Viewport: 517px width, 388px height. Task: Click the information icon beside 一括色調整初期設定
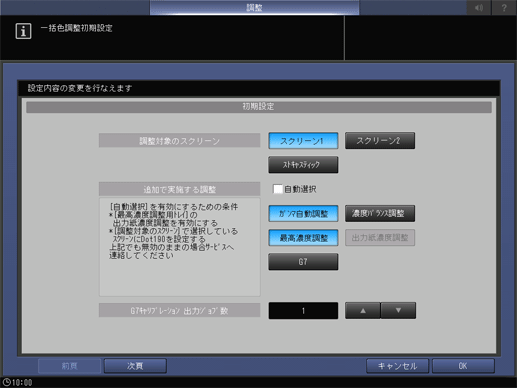point(23,31)
